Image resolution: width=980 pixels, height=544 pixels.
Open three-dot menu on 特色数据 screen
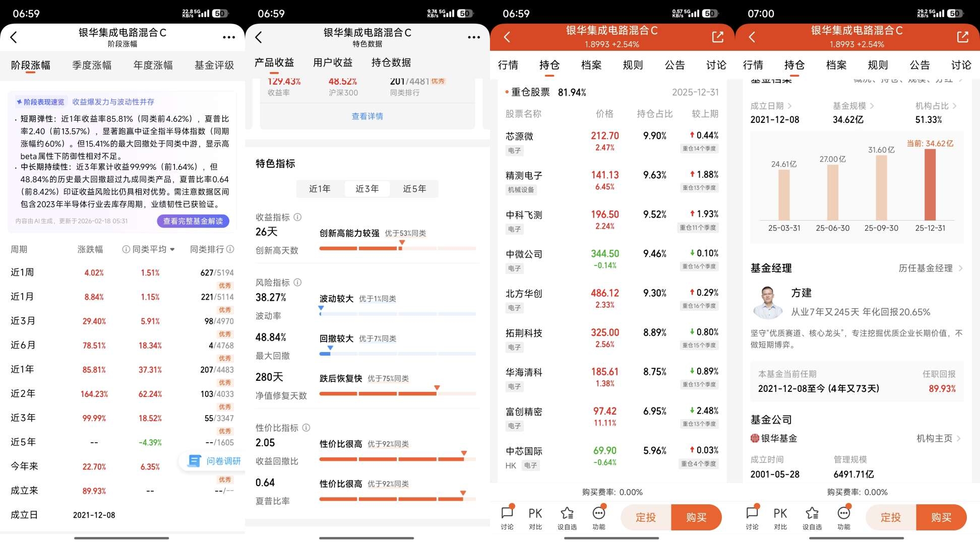tap(473, 37)
